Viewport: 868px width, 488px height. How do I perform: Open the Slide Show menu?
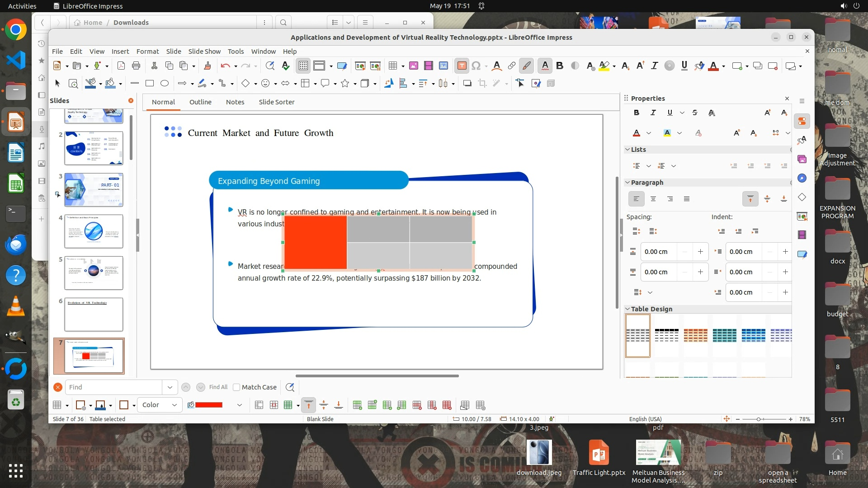pos(204,52)
